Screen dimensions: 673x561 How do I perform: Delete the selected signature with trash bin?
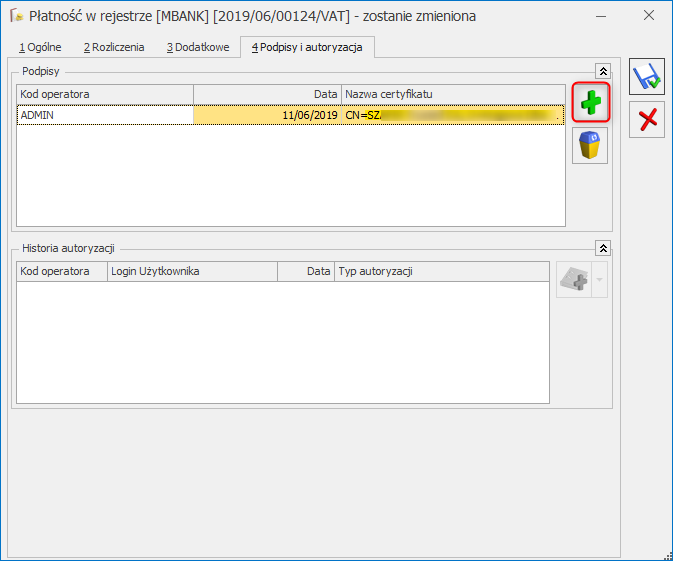[590, 146]
